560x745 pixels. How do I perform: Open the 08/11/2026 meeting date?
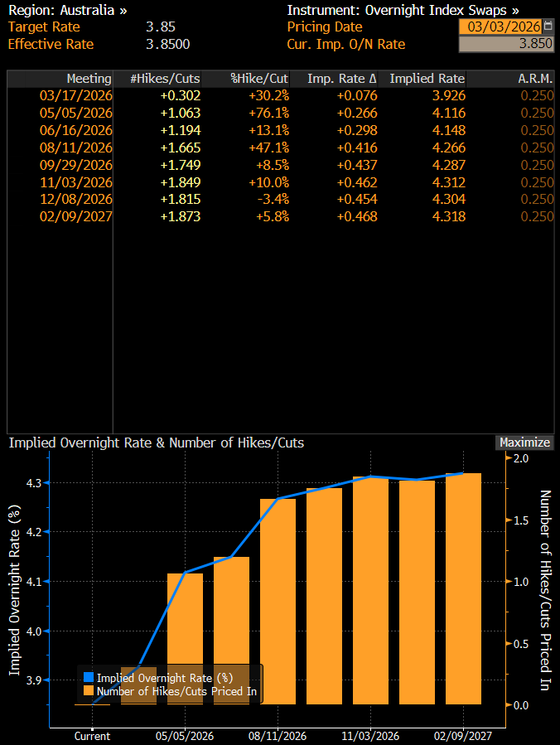pyautogui.click(x=76, y=147)
